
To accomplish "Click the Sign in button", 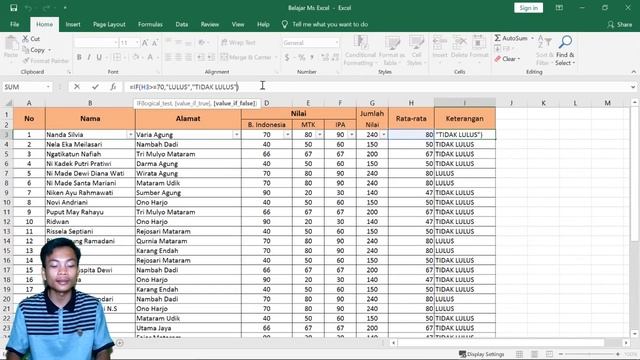I will (x=528, y=8).
